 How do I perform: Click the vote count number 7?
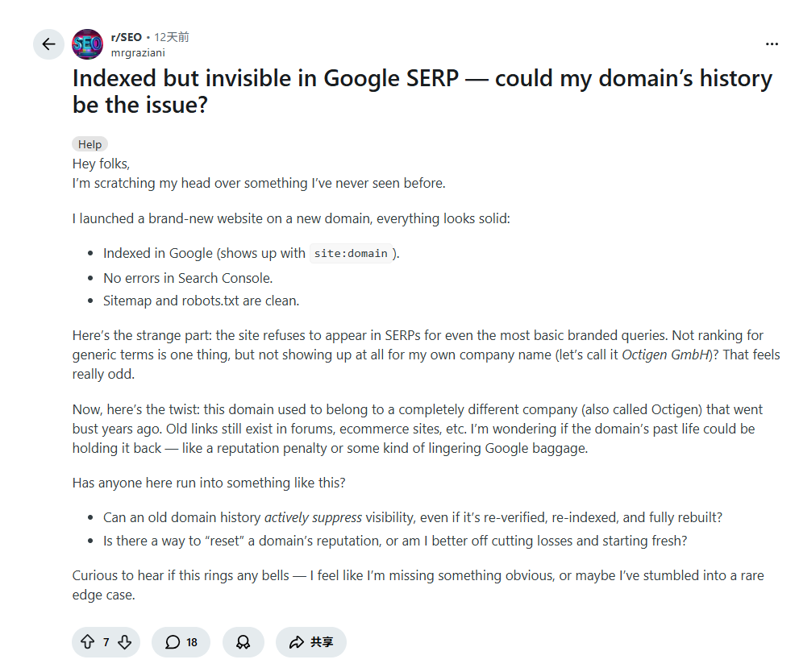tap(106, 642)
